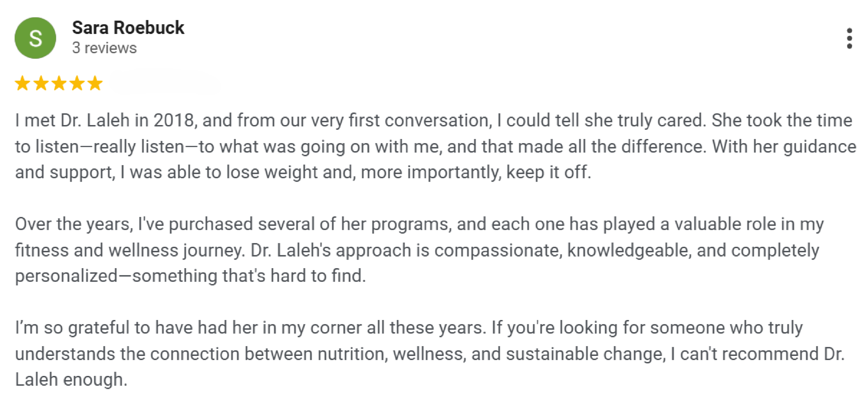868x401 pixels.
Task: Click the first yellow rating star
Action: click(22, 83)
